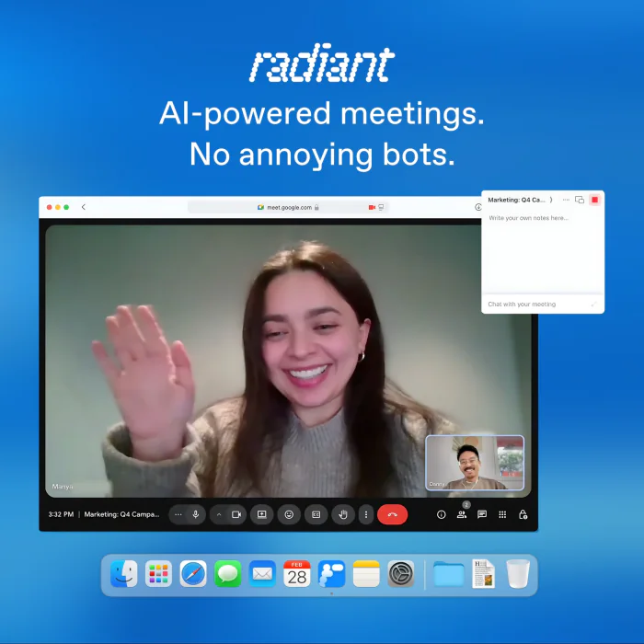Viewport: 644px width, 644px height.
Task: Click the download icon in browser toolbar
Action: (478, 207)
